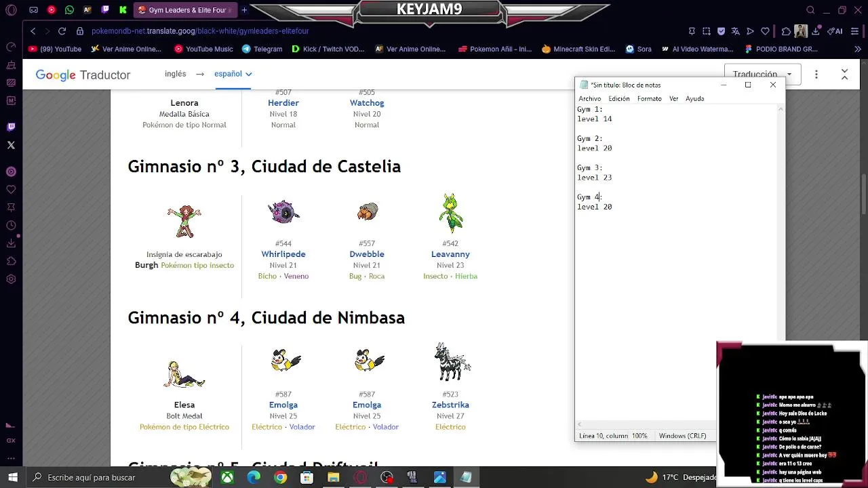Open the Gym Leaders & Elite Four tab
This screenshot has height=488, width=868.
coord(184,10)
